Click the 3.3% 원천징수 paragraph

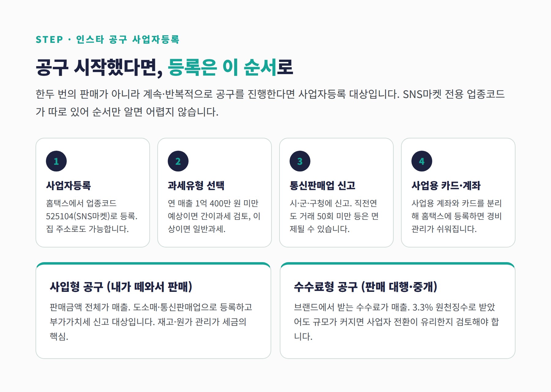(x=396, y=322)
